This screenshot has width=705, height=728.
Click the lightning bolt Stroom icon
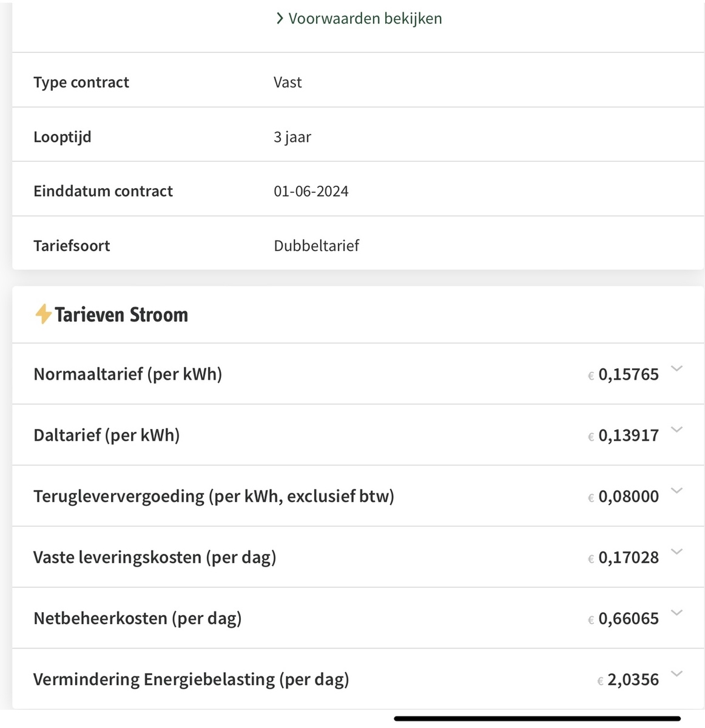point(42,314)
